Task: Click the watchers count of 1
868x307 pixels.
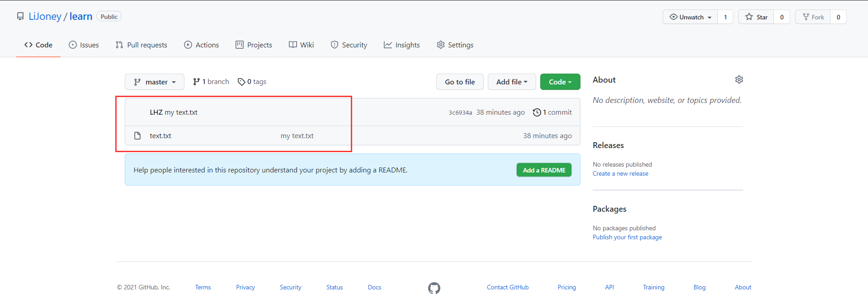Action: click(x=726, y=17)
